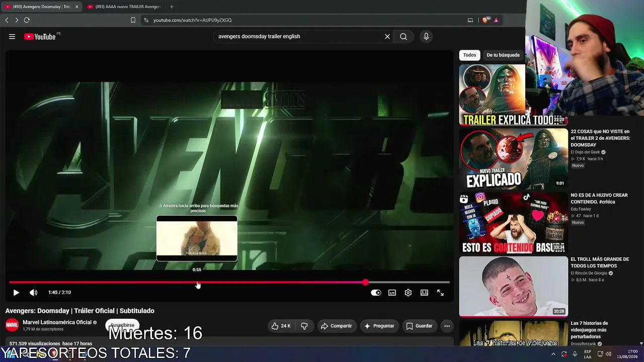
Task: Mute the video volume
Action: click(x=33, y=293)
